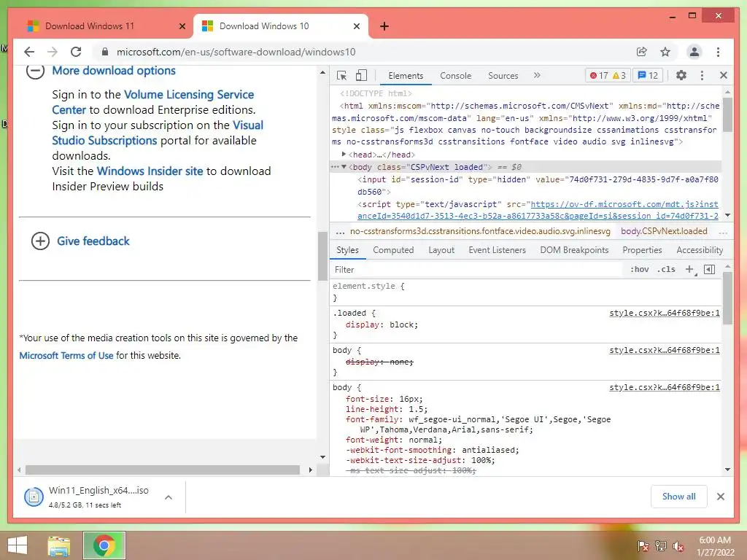Viewport: 747px width, 560px height.
Task: Reload the page with the refresh icon
Action: [76, 52]
